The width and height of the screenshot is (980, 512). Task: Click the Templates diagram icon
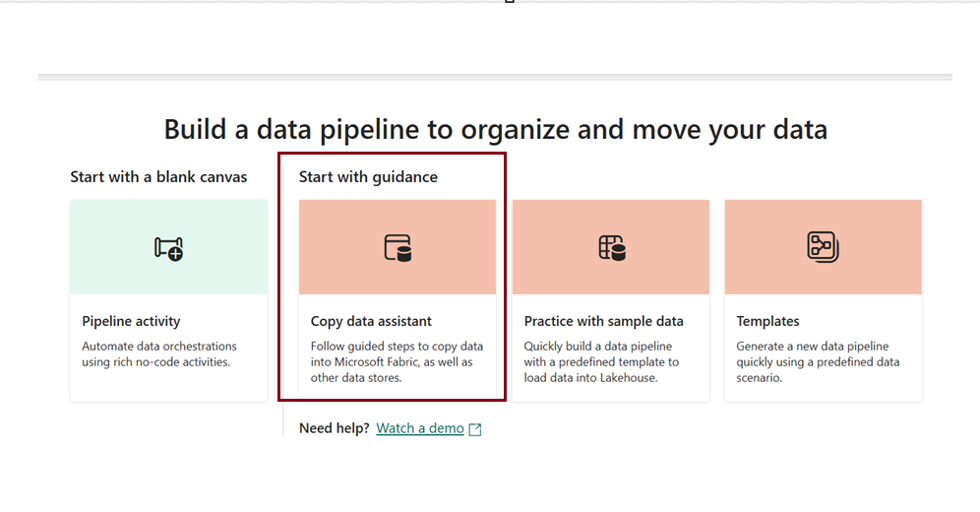click(823, 246)
